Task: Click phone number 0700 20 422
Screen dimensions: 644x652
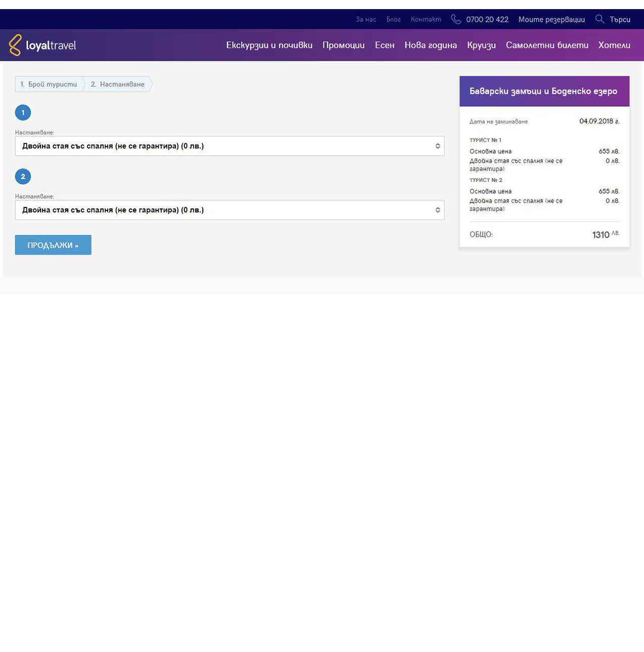Action: pos(487,19)
